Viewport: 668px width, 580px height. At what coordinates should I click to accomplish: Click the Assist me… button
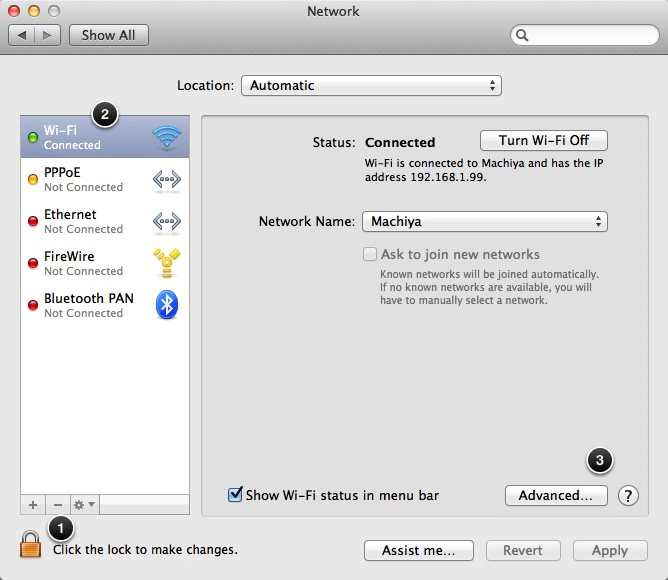click(419, 550)
